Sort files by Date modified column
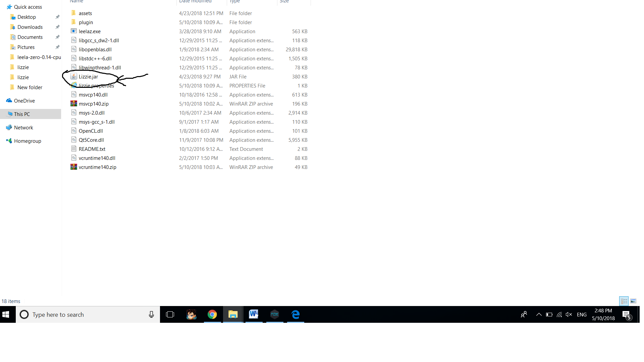Screen dimensions: 644x362 (195, 1)
